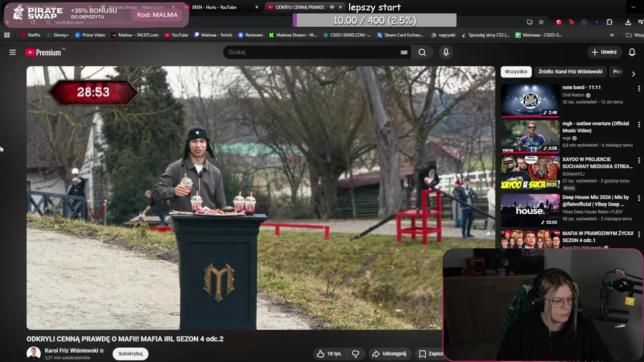This screenshot has height=362, width=644.
Task: Open more options for nate band video
Action: click(x=639, y=88)
